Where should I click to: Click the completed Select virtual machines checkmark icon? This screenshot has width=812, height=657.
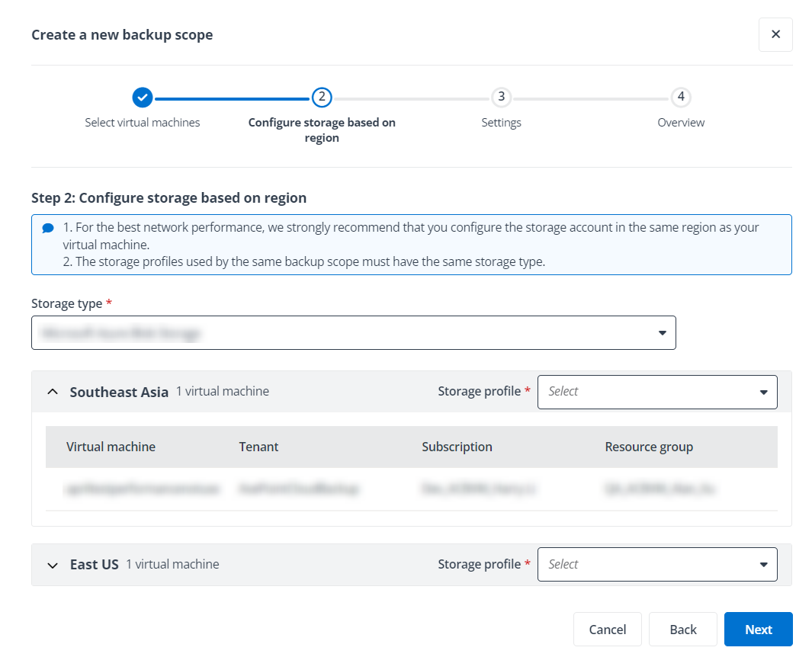pos(143,98)
